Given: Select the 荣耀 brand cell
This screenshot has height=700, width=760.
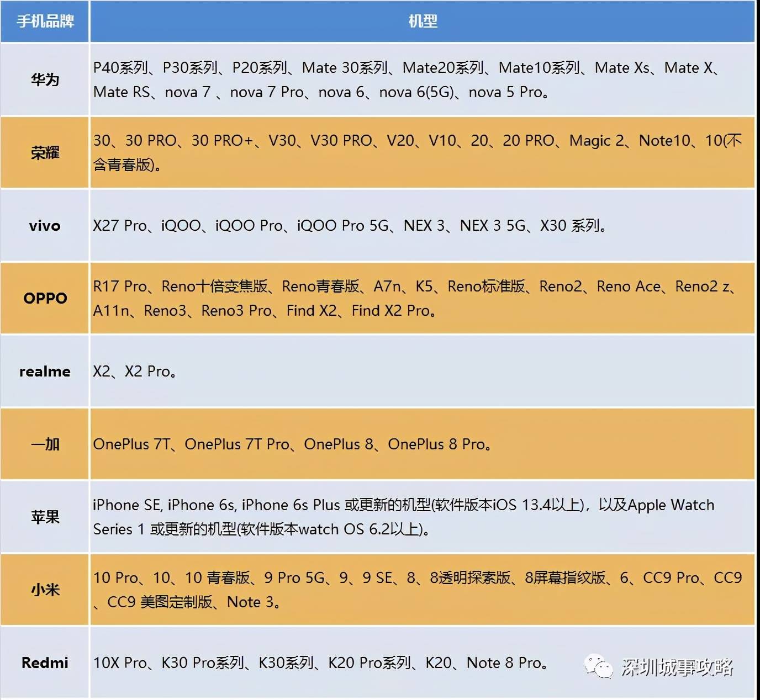Looking at the screenshot, I should point(45,153).
